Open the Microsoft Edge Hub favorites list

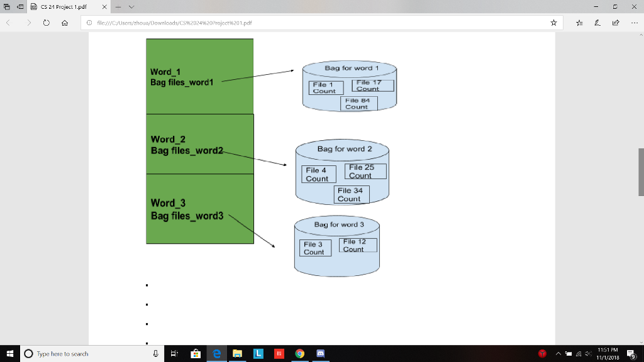(579, 23)
